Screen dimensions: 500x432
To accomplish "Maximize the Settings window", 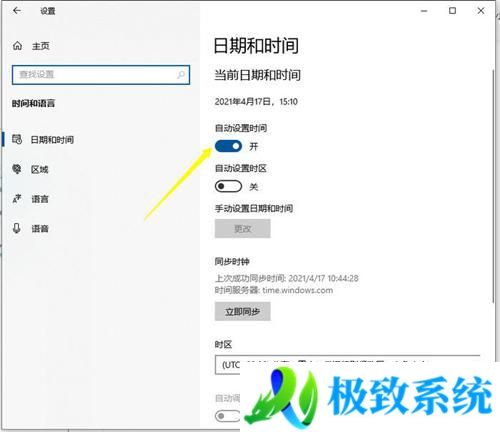I will click(x=452, y=11).
